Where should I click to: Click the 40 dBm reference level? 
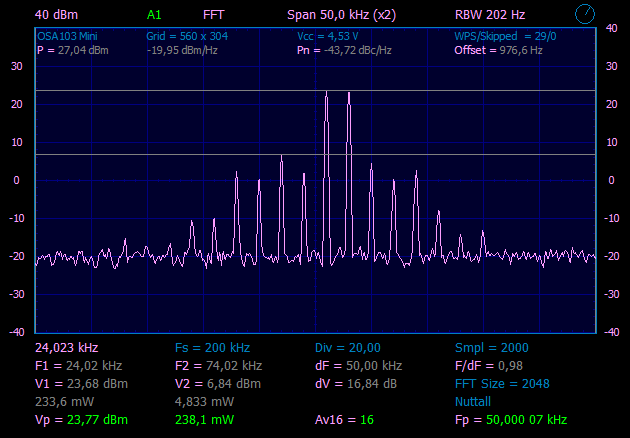coord(56,15)
